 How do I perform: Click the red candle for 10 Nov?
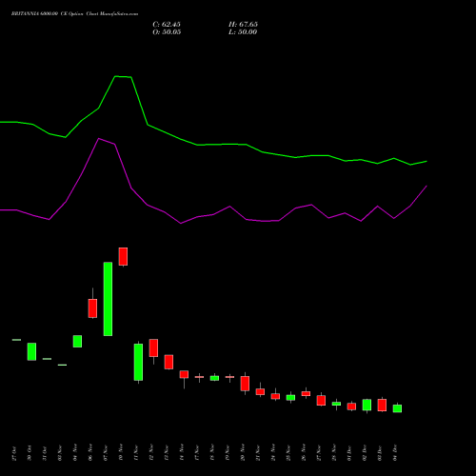click(x=123, y=256)
